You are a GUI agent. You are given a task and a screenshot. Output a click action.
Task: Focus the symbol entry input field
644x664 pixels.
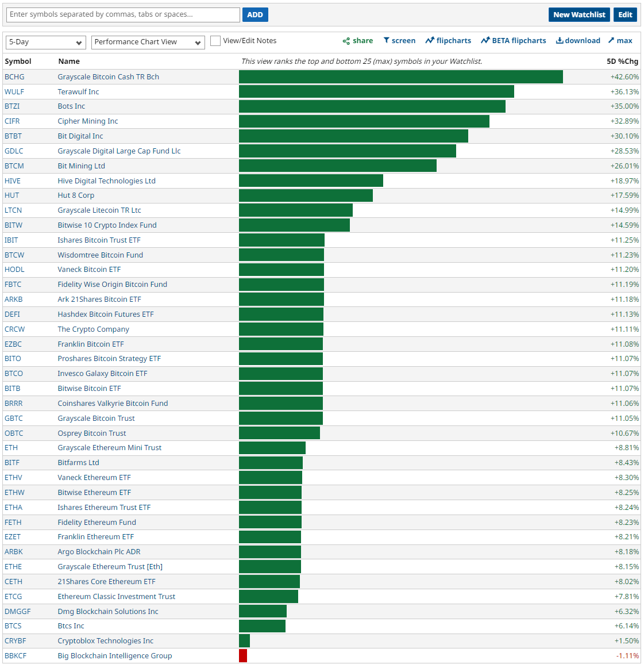point(123,14)
